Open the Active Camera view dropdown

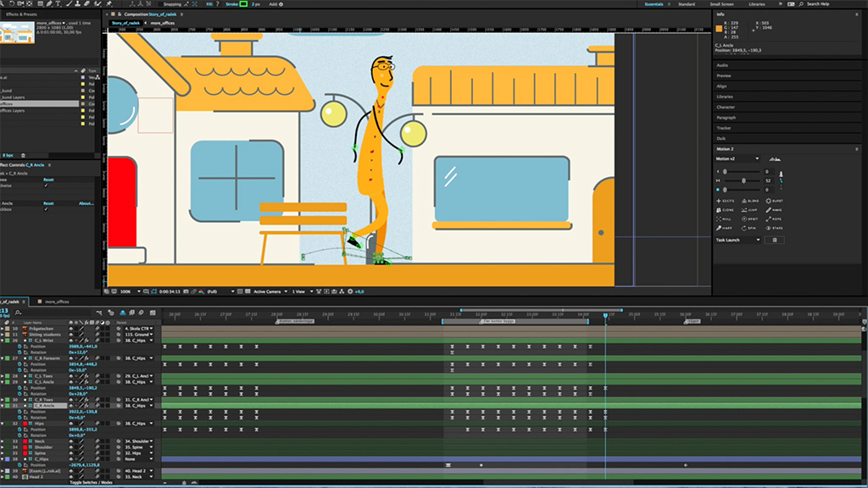click(x=270, y=291)
